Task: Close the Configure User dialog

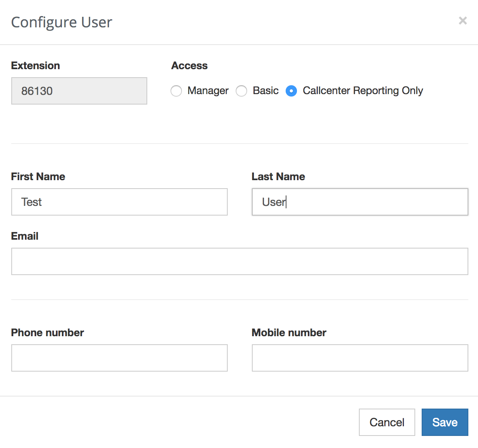Action: (x=463, y=21)
